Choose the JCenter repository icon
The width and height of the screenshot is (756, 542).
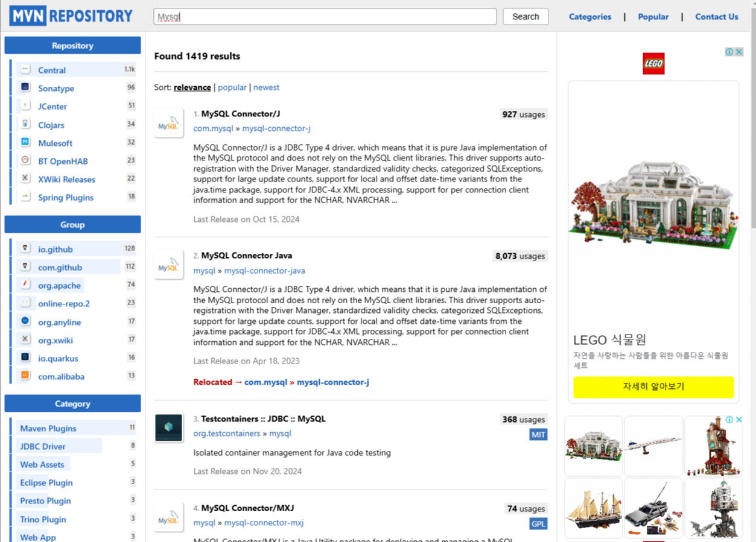tap(25, 106)
